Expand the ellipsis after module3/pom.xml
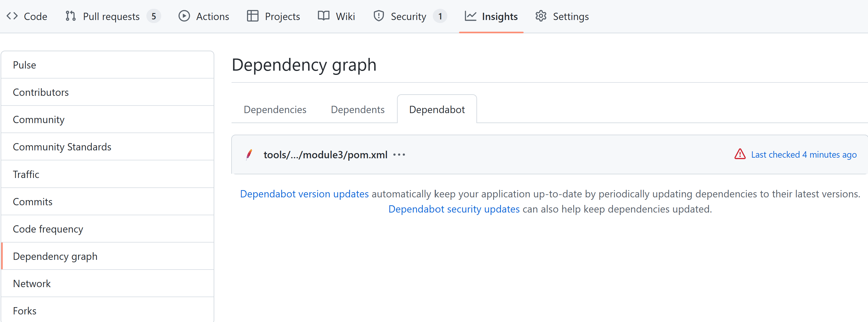 coord(399,155)
